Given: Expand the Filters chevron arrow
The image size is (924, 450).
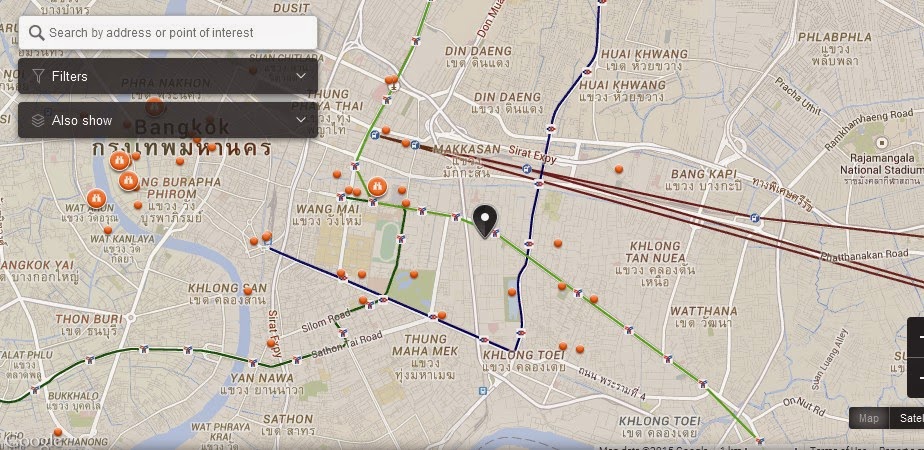Looking at the screenshot, I should [301, 76].
